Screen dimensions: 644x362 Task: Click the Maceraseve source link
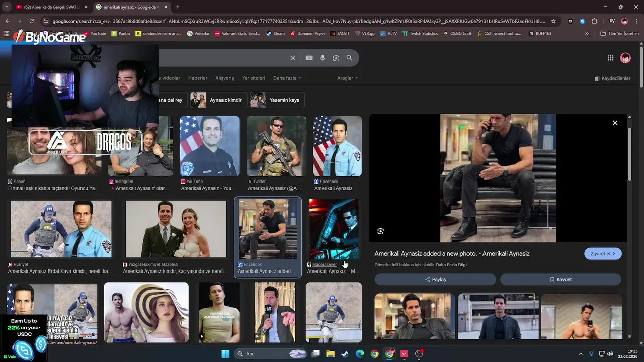[x=325, y=265]
